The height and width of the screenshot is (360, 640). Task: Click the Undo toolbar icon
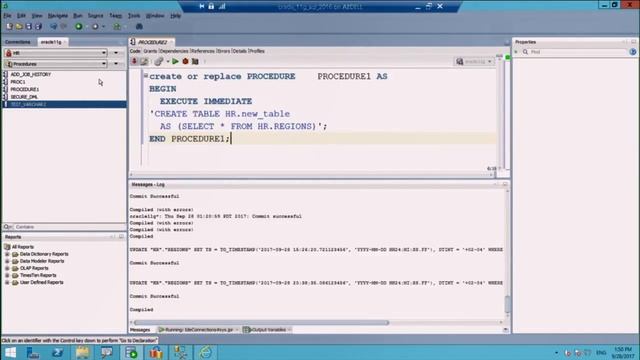(53, 27)
